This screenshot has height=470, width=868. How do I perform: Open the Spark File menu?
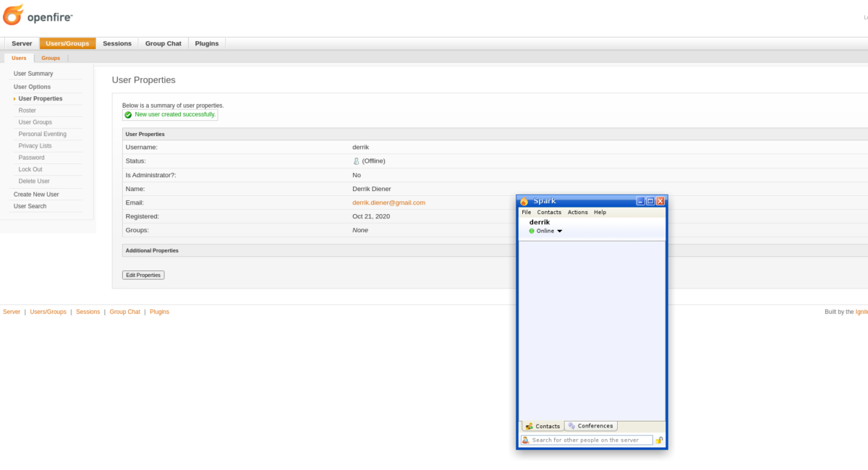point(527,213)
